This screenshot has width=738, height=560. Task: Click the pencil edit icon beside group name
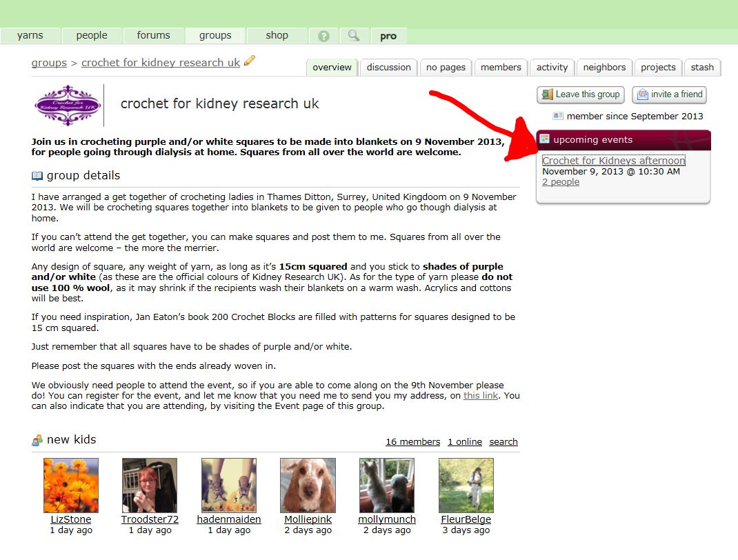[250, 61]
